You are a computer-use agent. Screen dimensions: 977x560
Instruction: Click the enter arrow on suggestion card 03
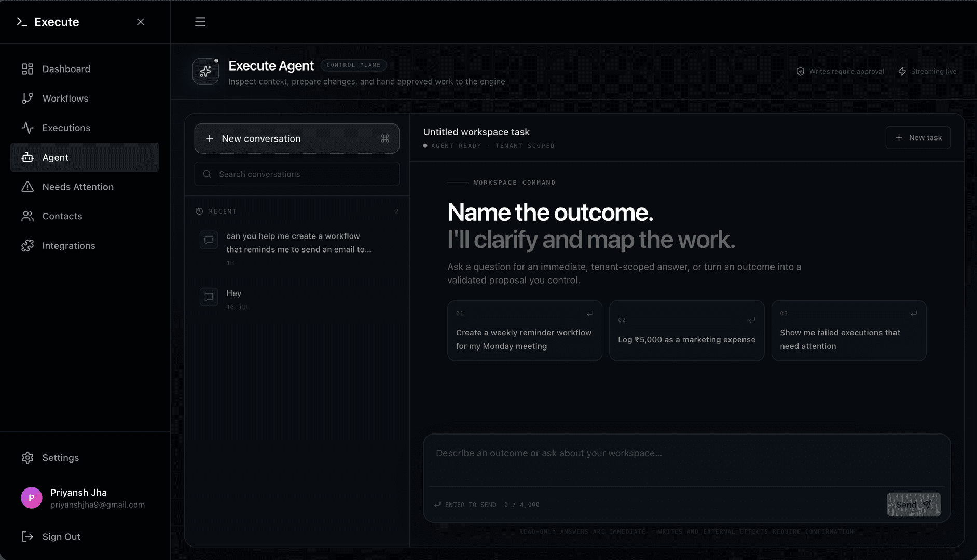click(x=914, y=314)
